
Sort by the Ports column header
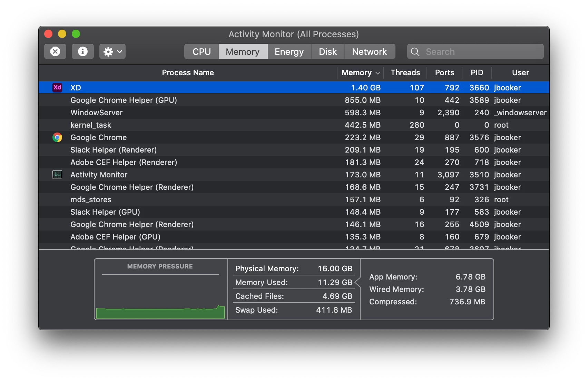point(444,72)
